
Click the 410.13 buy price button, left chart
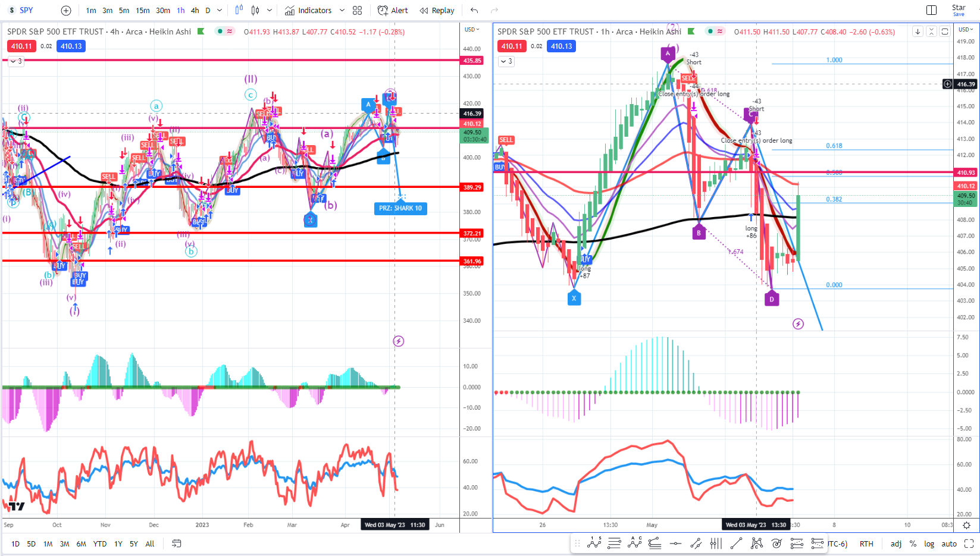[x=71, y=46]
